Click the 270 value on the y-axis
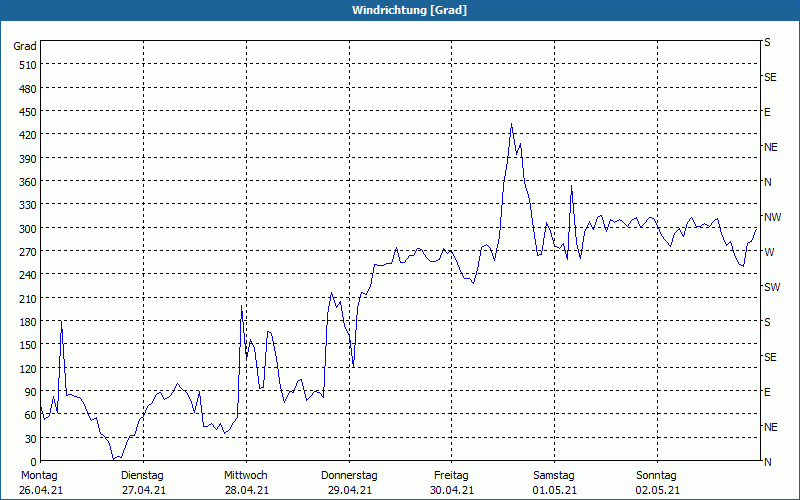Viewport: 800px width, 500px height. [x=27, y=252]
